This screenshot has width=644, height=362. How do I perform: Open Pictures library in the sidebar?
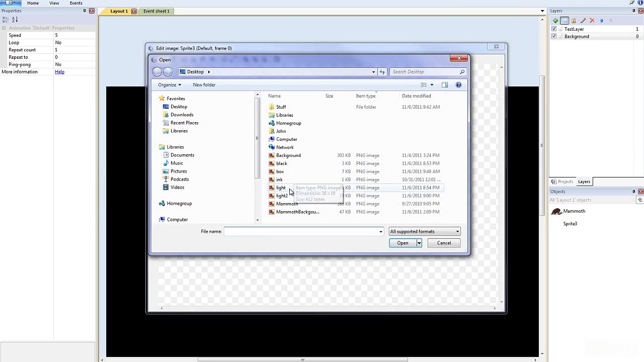pyautogui.click(x=179, y=171)
